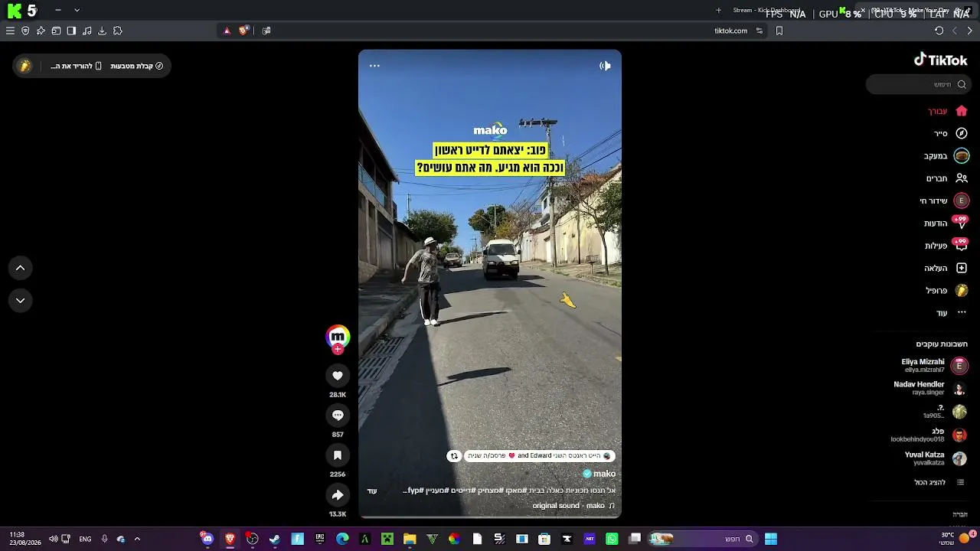Switch the ENG keyboard language indicator
The image size is (980, 551).
[x=85, y=539]
